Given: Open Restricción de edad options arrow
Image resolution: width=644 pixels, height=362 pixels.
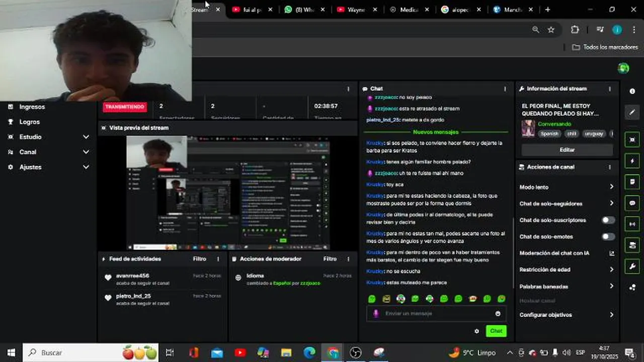Looking at the screenshot, I should (612, 269).
